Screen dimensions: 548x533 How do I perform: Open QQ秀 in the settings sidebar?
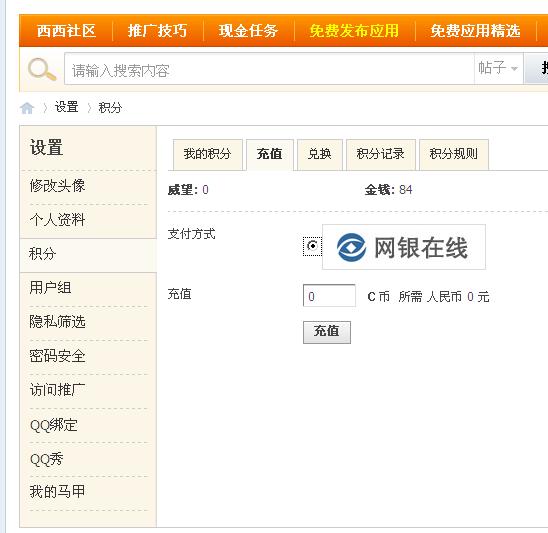(46, 459)
